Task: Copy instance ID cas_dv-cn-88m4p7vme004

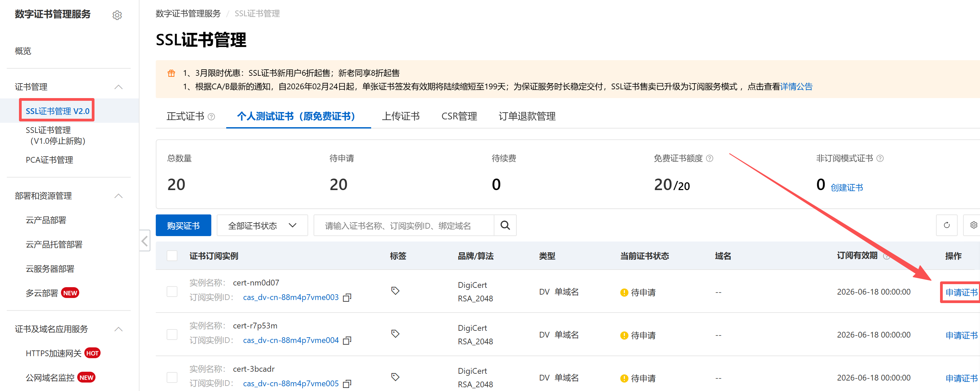Action: pyautogui.click(x=347, y=341)
